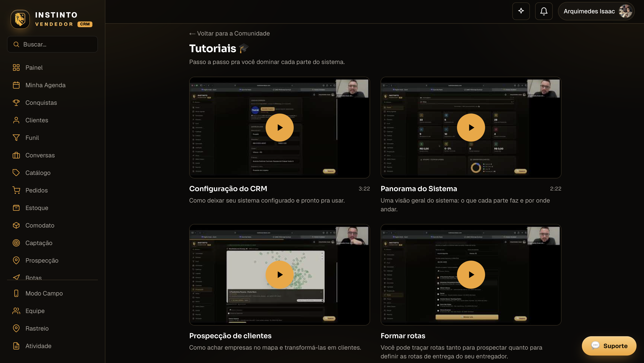Screen dimensions: 644x363
Task: Play the Configuração do CRM video
Action: (x=279, y=128)
